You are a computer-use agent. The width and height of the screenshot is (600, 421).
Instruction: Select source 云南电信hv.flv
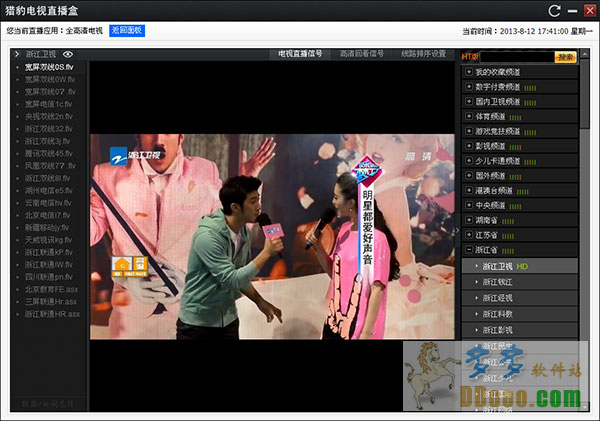point(49,203)
